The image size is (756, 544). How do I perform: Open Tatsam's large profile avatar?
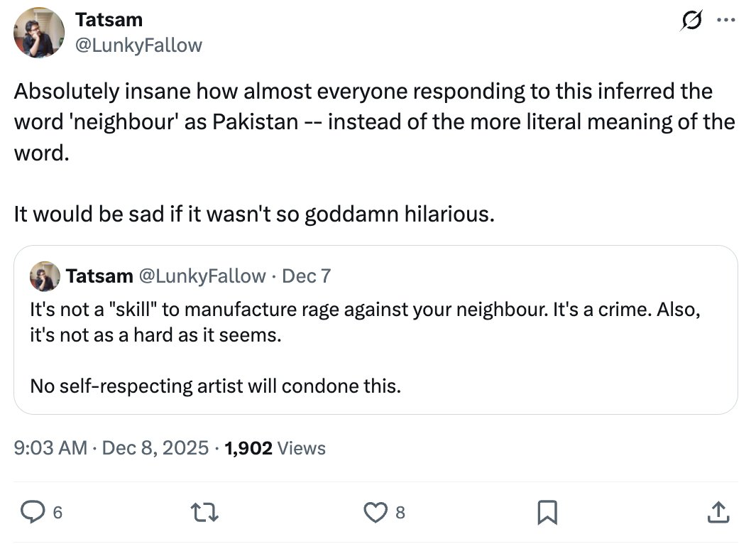tap(39, 33)
